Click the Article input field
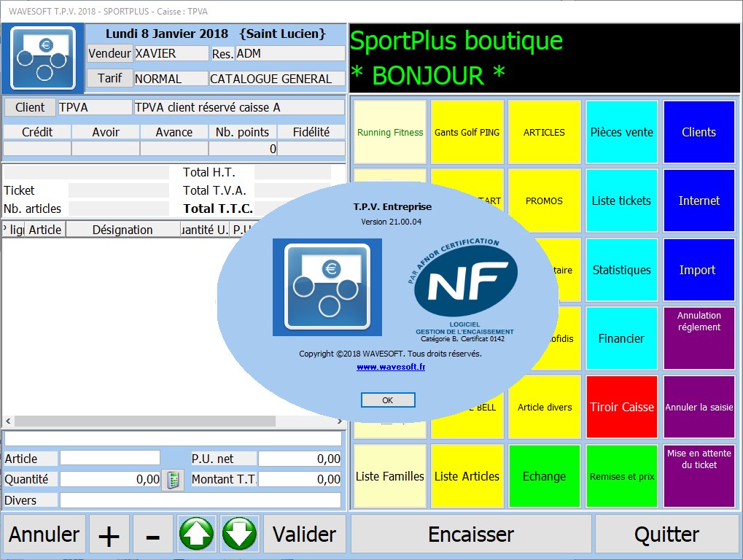The width and height of the screenshot is (743, 560). tap(109, 458)
